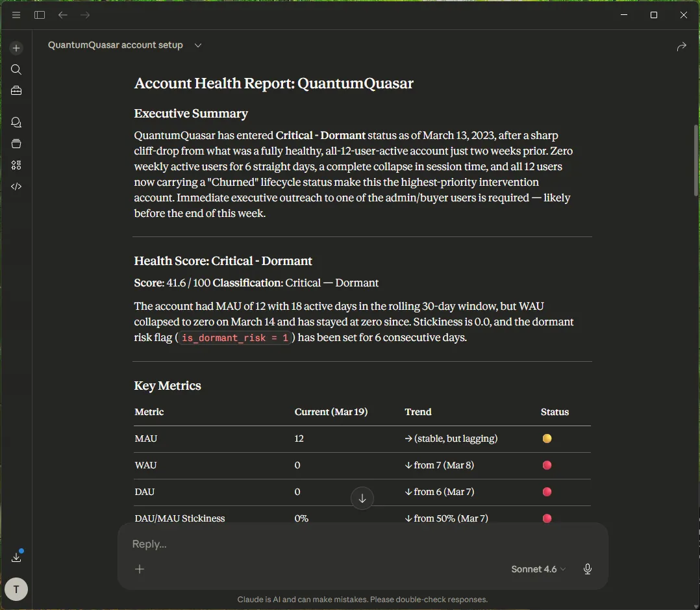Open the sidebar with the hamburger icon
Screen dimensions: 700x610
coord(16,15)
